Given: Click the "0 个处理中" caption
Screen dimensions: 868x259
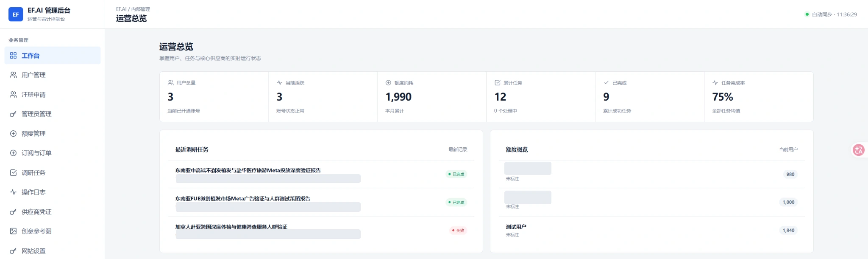Looking at the screenshot, I should [x=506, y=111].
